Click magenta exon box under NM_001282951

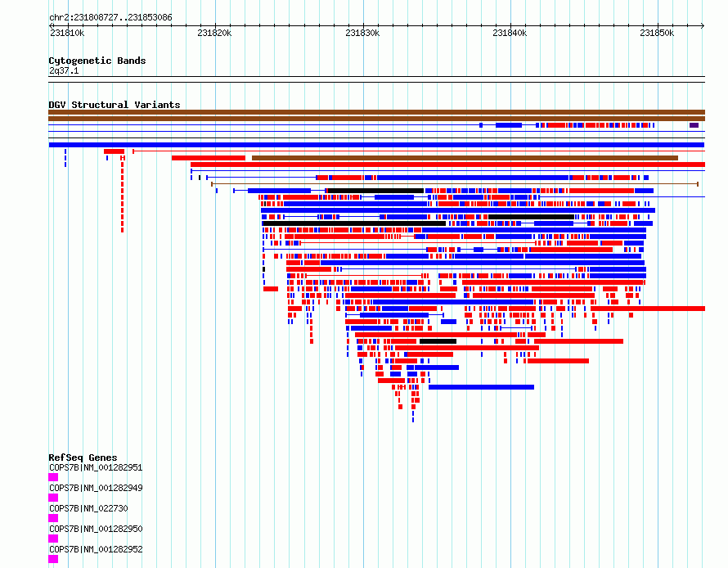tap(53, 477)
